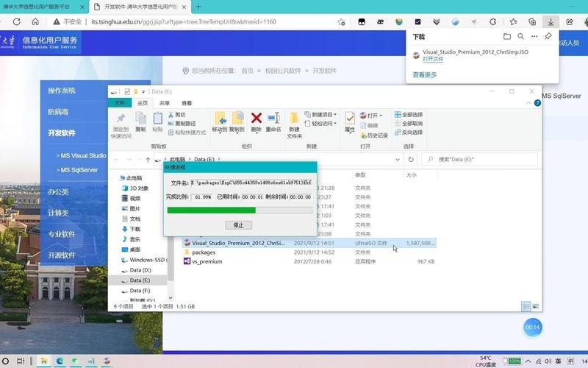Switch to details view layout button
588x368 pixels.
pos(526,306)
